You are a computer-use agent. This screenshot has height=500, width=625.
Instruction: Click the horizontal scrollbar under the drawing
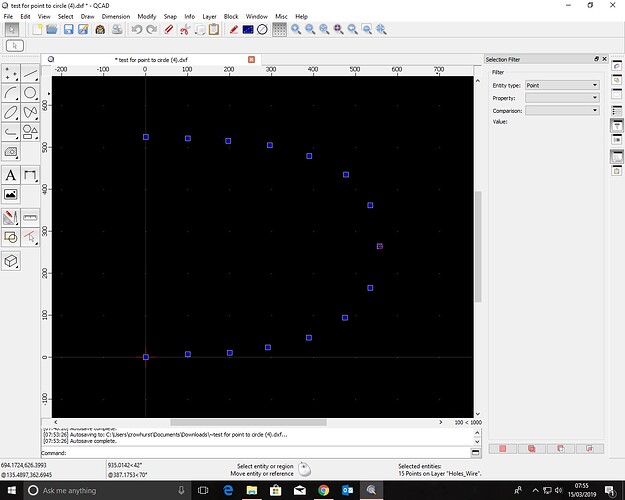coord(248,422)
